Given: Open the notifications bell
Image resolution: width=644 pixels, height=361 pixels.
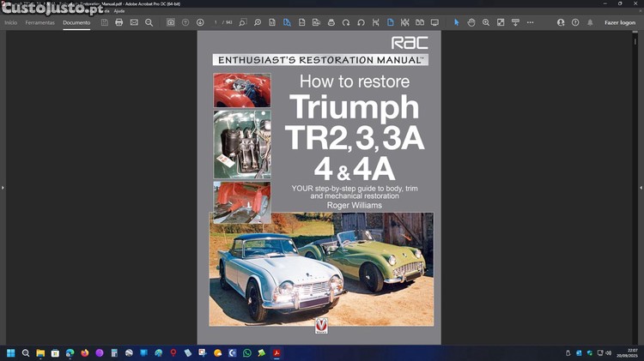Looking at the screenshot, I should point(590,22).
